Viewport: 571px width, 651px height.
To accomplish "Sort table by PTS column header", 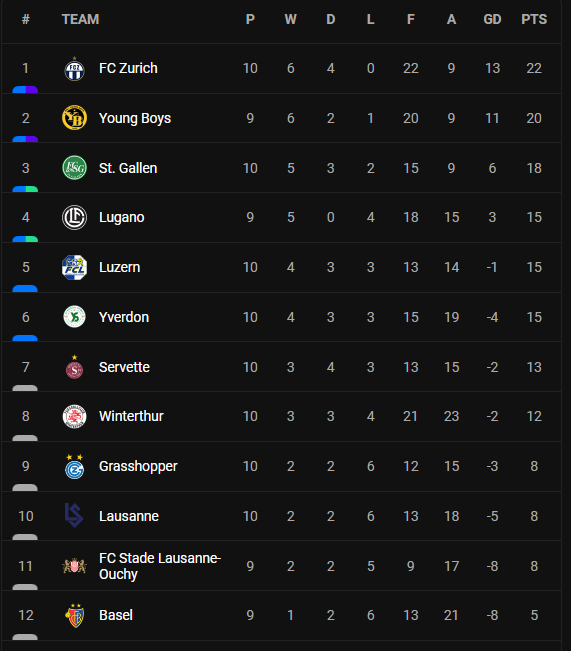I will (534, 19).
